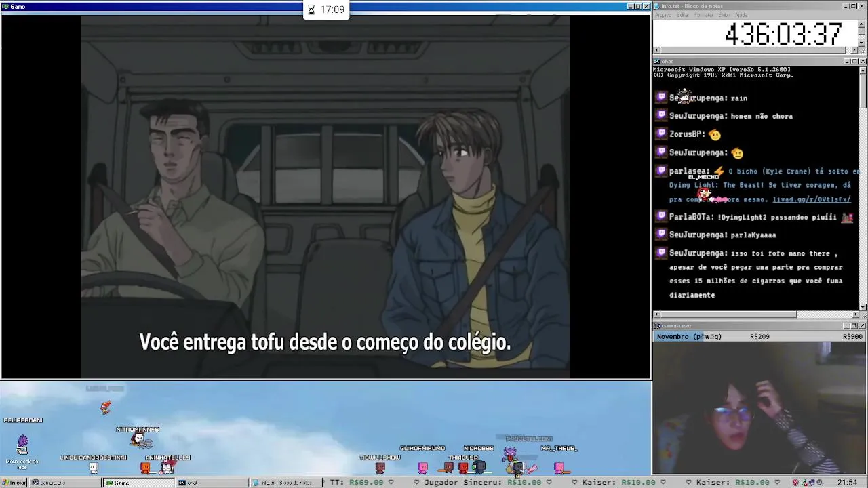Click the notepad icon in info.txt title bar
Image resolution: width=868 pixels, height=488 pixels.
(x=657, y=6)
